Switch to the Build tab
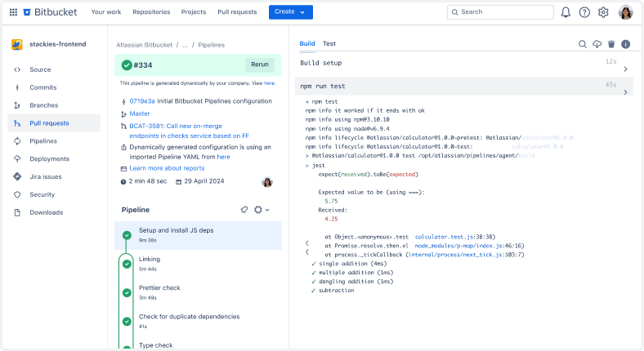644x351 pixels. click(x=307, y=43)
